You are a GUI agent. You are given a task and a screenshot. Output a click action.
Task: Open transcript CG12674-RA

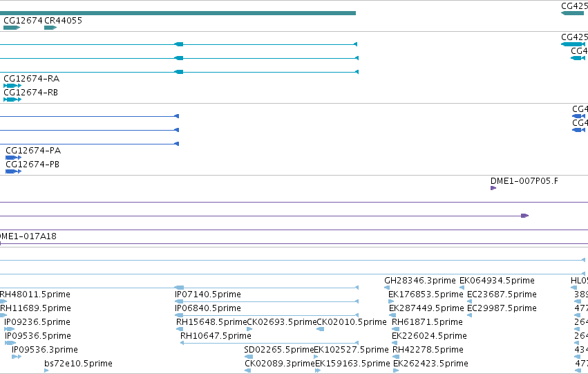pos(32,79)
